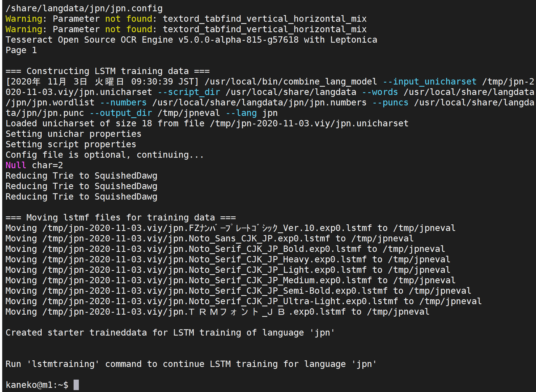Click '=== Constructing LSTM training data ===' heading
536x392 pixels.
click(107, 71)
